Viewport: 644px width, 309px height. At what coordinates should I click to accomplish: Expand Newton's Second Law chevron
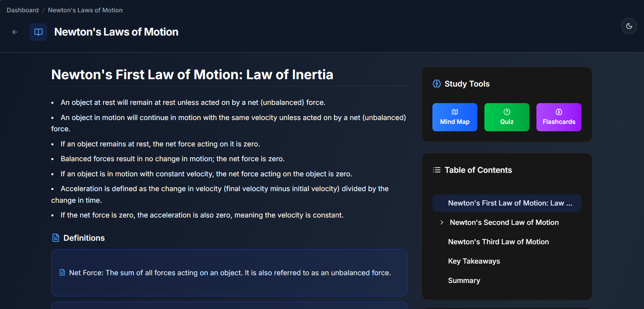(442, 222)
